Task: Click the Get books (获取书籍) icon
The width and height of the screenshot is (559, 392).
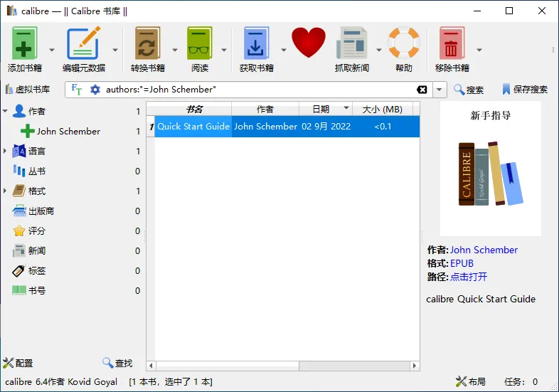Action: (x=256, y=43)
